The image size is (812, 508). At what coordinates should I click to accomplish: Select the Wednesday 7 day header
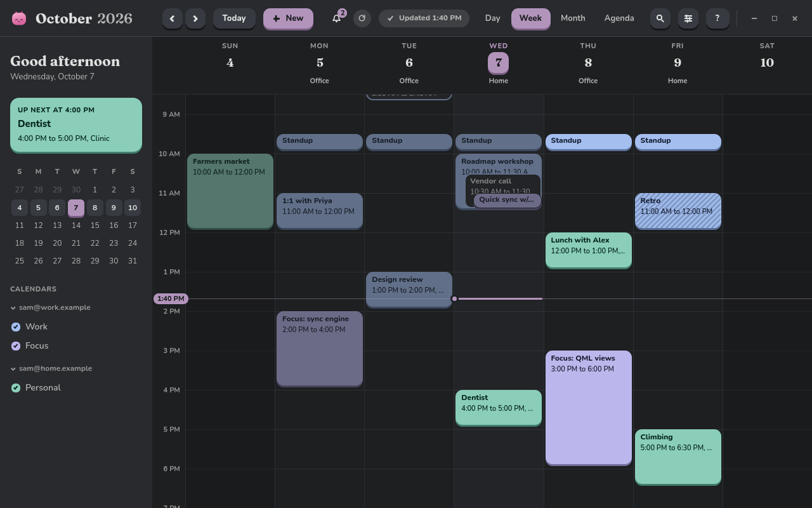499,63
